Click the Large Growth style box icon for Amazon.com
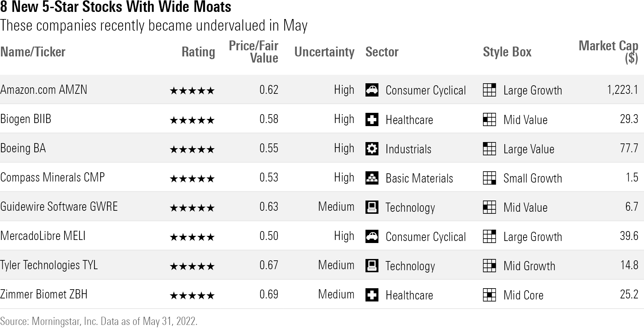 pos(489,90)
